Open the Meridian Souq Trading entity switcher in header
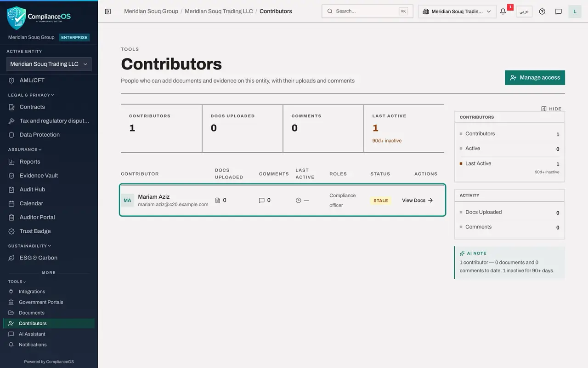The image size is (588, 368). pyautogui.click(x=457, y=11)
